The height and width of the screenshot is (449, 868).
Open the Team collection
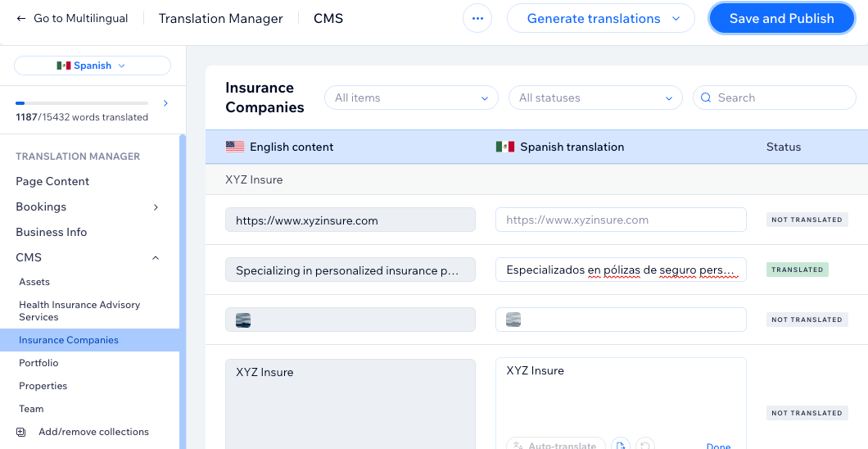click(31, 409)
